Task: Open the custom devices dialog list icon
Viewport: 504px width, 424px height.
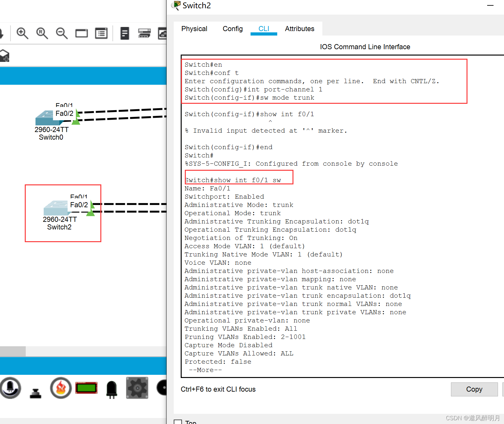Action: click(101, 33)
